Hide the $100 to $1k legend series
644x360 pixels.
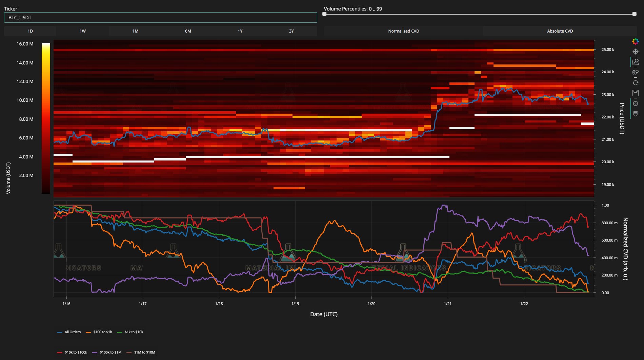[x=99, y=332]
